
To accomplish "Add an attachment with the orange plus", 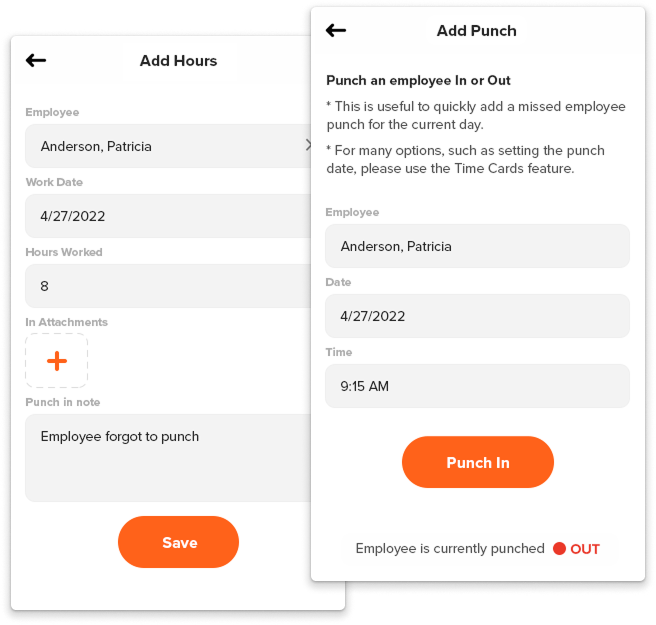I will pos(57,361).
